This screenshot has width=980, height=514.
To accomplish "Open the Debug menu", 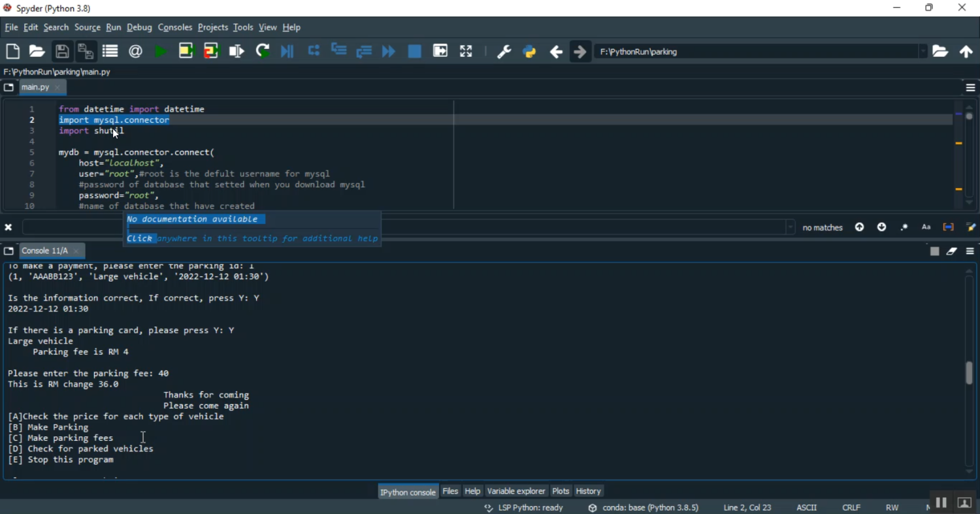I will click(139, 27).
